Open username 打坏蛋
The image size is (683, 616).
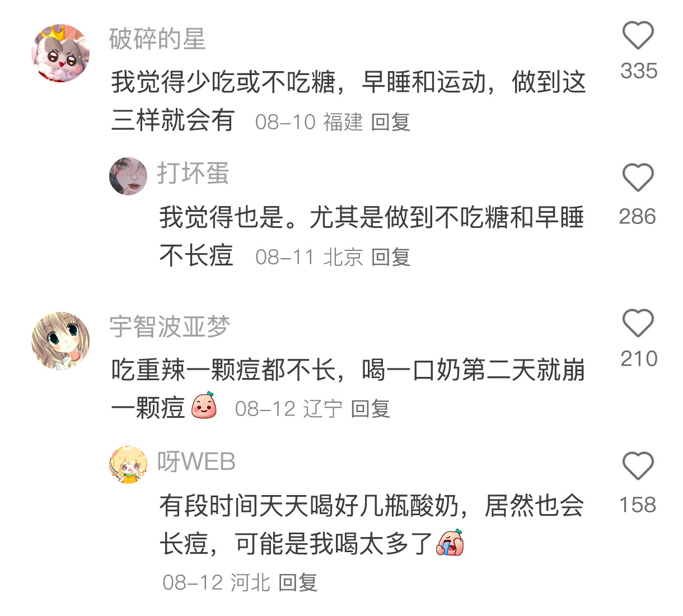click(193, 173)
